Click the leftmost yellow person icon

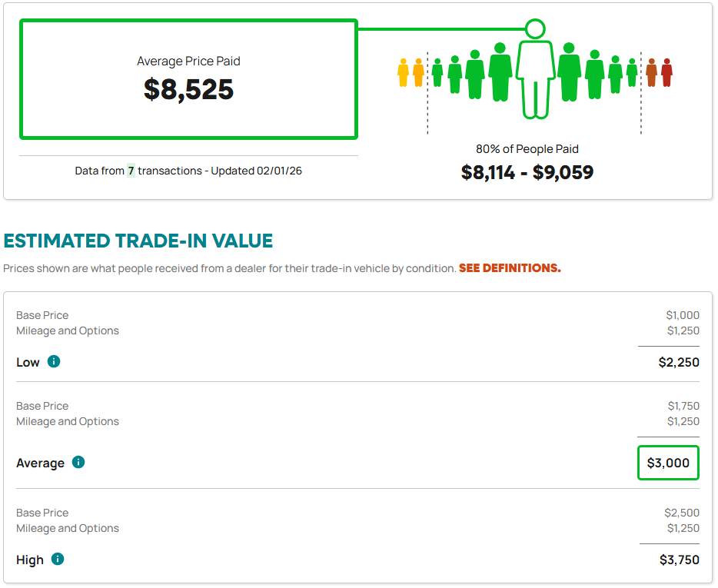point(403,72)
